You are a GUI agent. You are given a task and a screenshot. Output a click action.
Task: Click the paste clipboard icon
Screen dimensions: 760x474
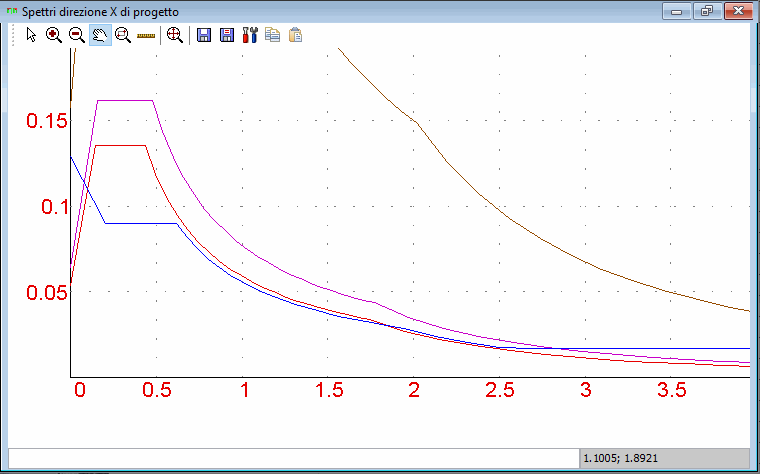295,35
